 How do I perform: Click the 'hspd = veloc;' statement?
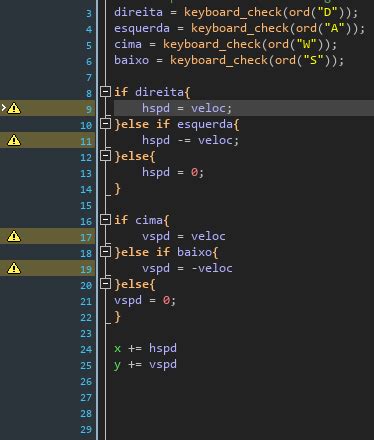coord(187,108)
